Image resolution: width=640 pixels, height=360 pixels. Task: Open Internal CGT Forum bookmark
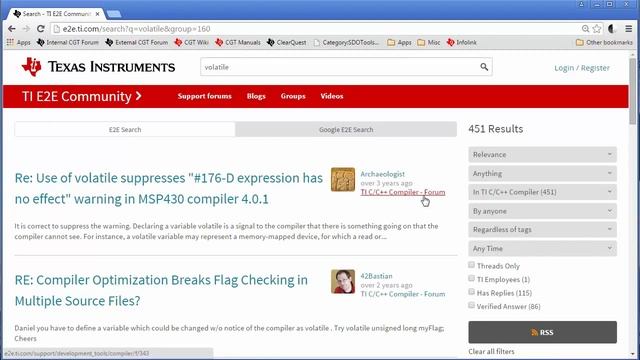pyautogui.click(x=68, y=42)
